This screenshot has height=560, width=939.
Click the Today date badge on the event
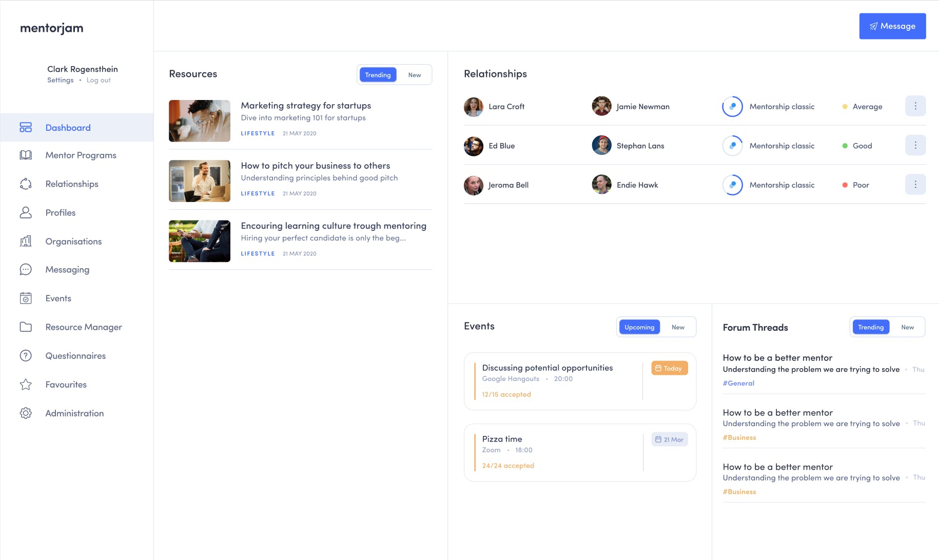(x=670, y=368)
